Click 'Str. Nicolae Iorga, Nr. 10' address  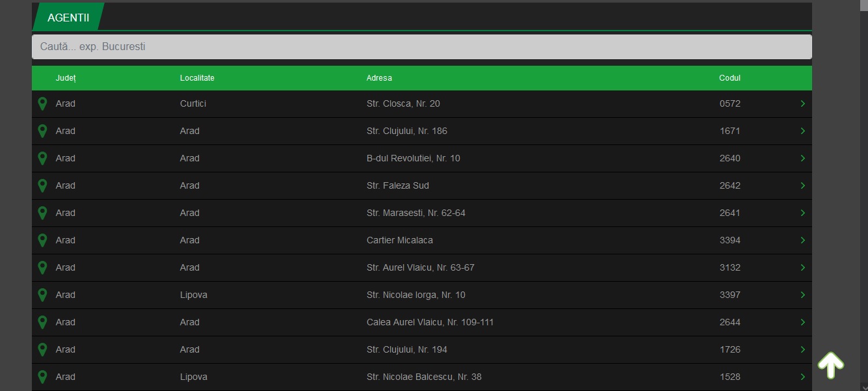[416, 295]
